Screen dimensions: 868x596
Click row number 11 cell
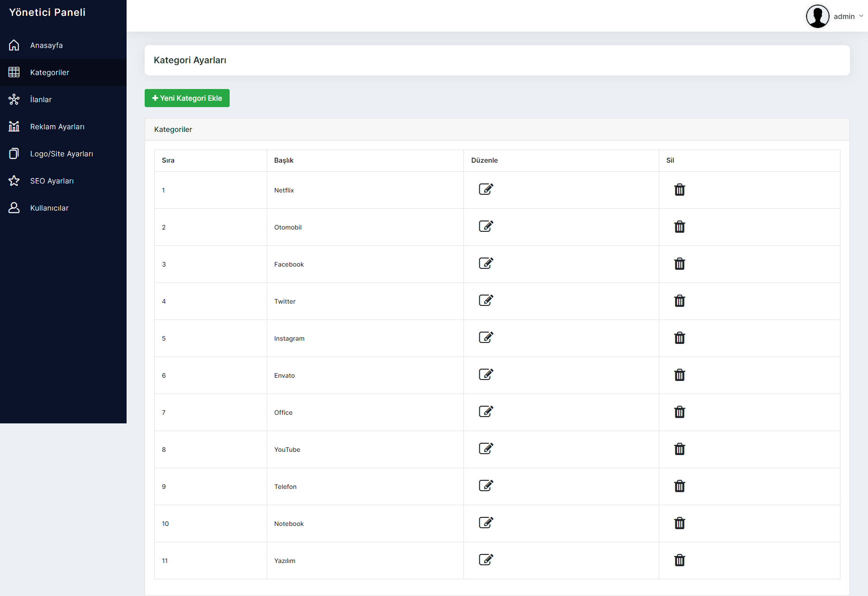tap(211, 561)
